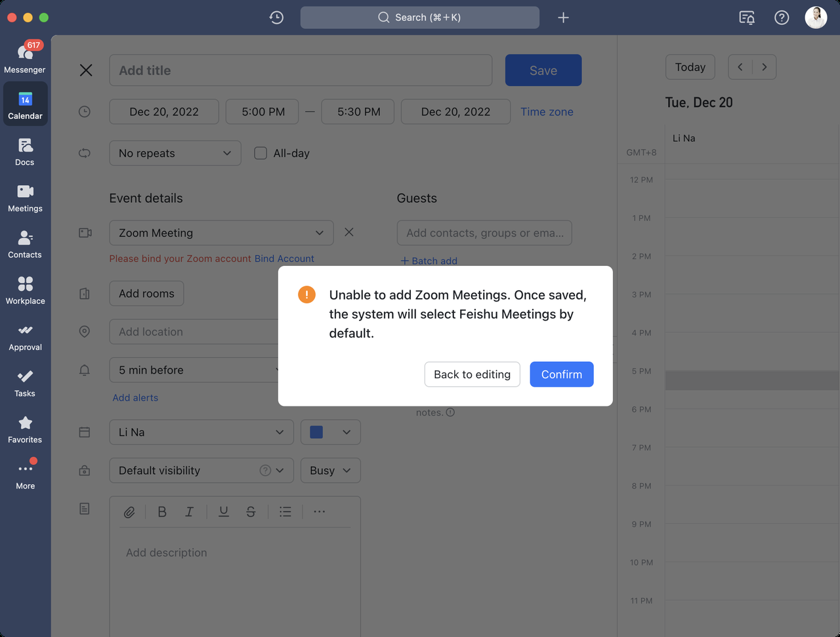Image resolution: width=840 pixels, height=637 pixels.
Task: Click the Add title input field
Action: point(301,70)
